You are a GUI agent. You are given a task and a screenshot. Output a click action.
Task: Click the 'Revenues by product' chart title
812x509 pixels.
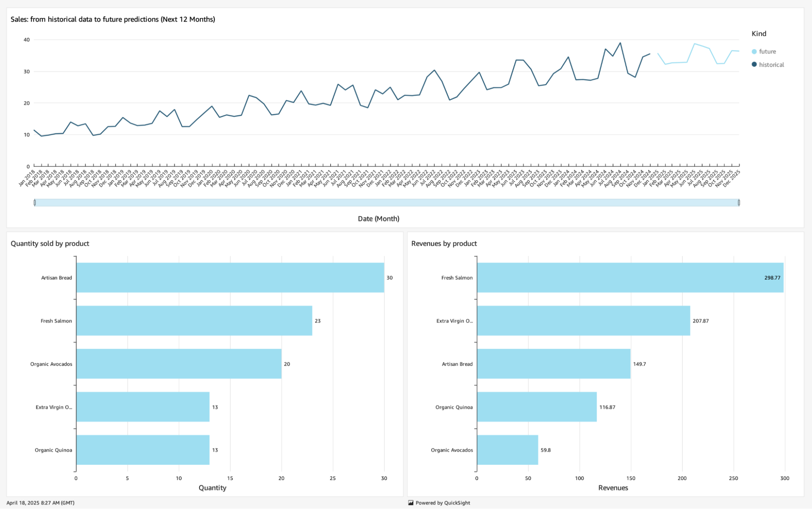tap(444, 243)
